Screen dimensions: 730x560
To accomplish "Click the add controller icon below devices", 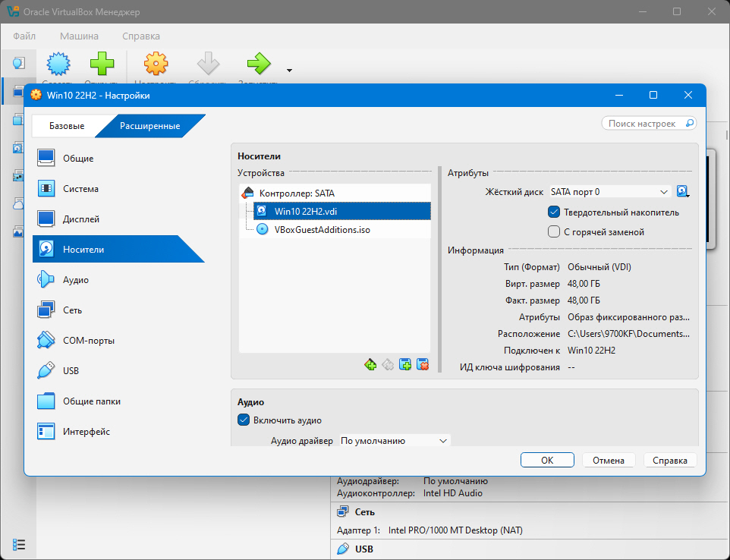I will tap(370, 364).
